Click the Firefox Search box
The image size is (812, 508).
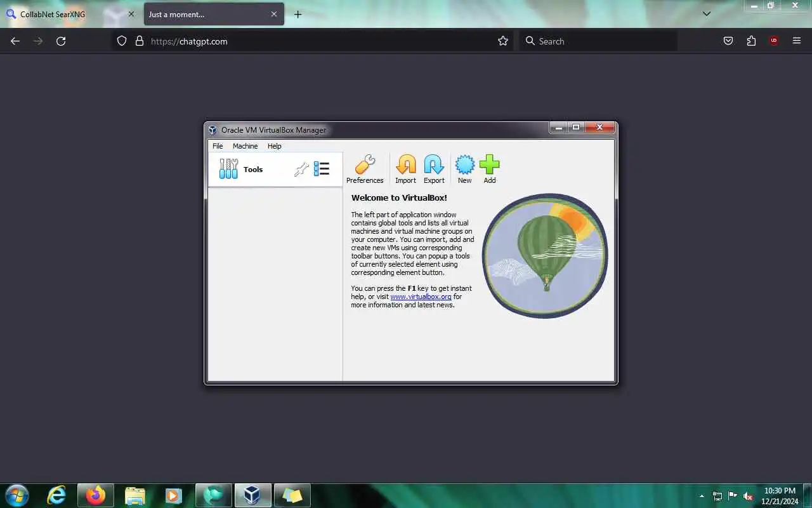(x=598, y=41)
